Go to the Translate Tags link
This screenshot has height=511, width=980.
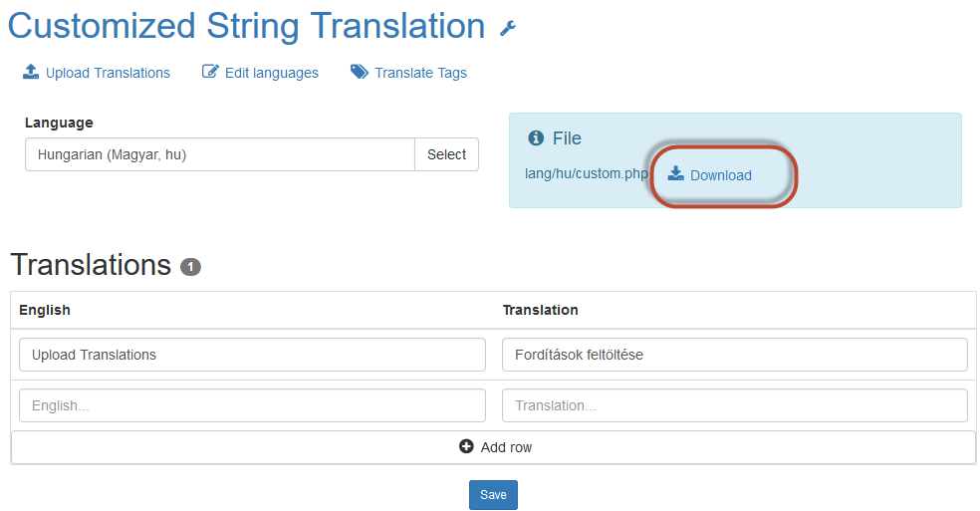[420, 73]
